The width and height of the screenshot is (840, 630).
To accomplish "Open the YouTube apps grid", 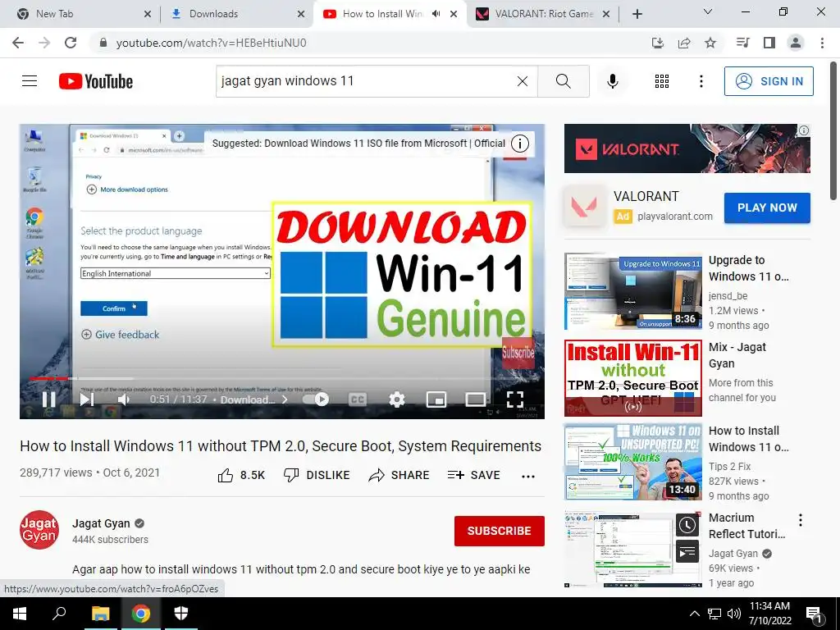I will 662,81.
